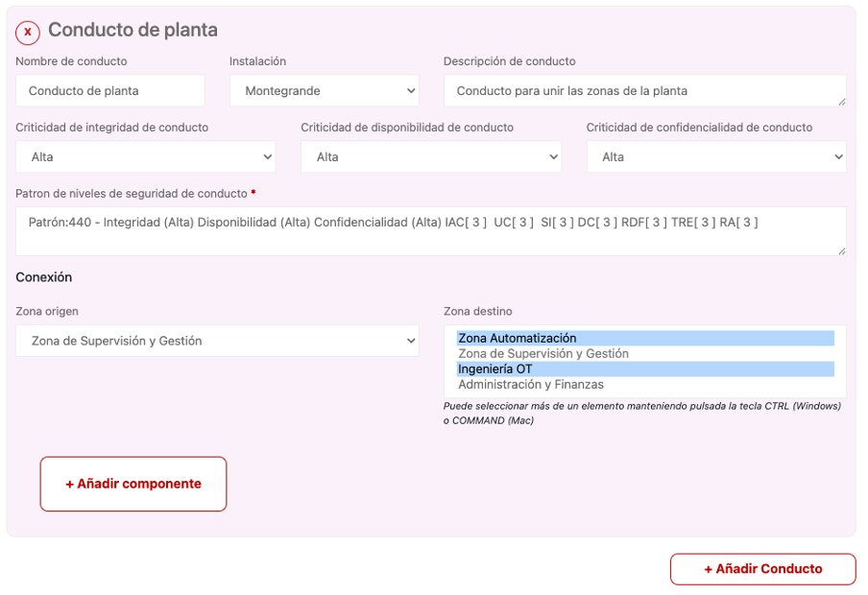Image resolution: width=868 pixels, height=595 pixels.
Task: Click the Nombre de conducto field
Action: click(110, 91)
